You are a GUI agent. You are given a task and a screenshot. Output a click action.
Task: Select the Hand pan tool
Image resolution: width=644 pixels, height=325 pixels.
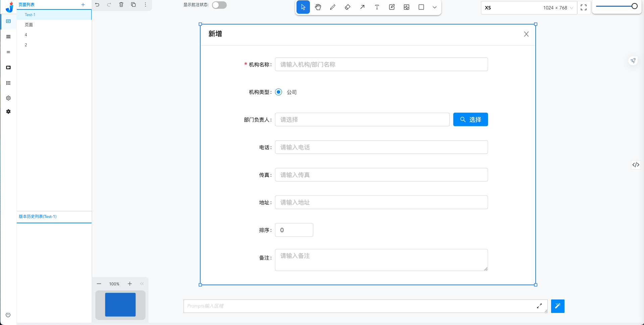(x=318, y=7)
